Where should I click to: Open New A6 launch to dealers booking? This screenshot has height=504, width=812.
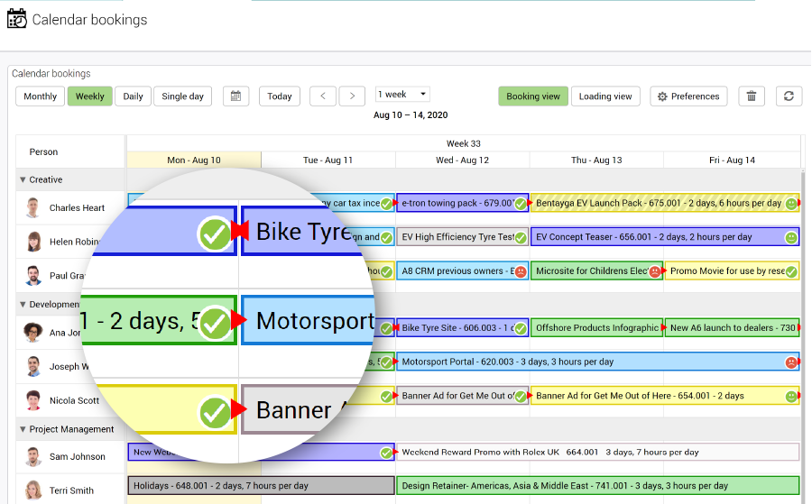[x=733, y=328]
